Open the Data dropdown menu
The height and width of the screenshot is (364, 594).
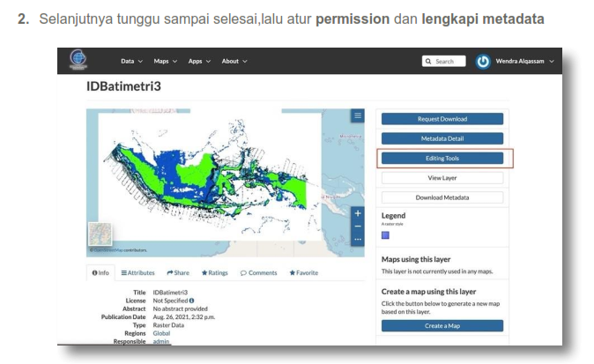click(131, 61)
